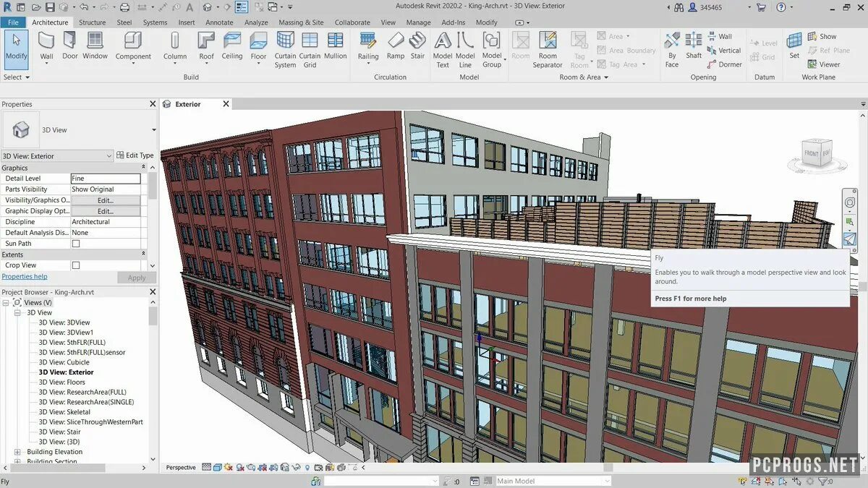The width and height of the screenshot is (868, 488).
Task: Click the Detail Level value field Fine
Action: pyautogui.click(x=106, y=179)
